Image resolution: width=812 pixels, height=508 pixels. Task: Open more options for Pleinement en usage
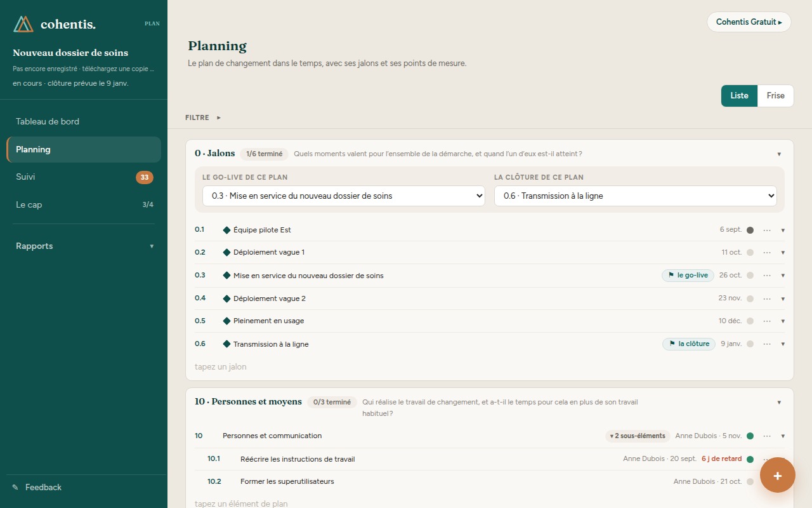767,321
